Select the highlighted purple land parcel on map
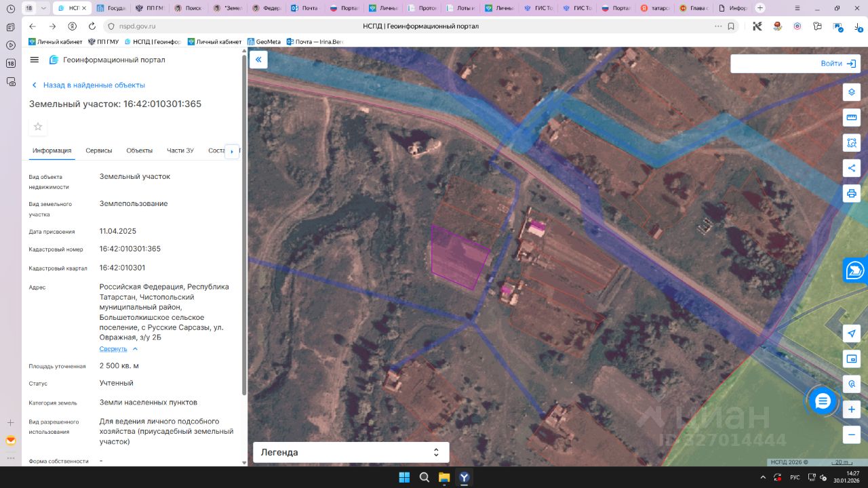 (460, 258)
